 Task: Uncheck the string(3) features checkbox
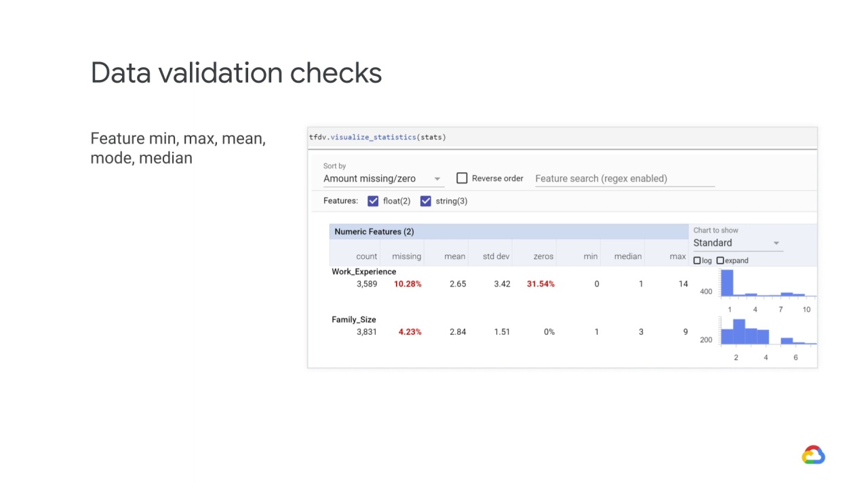click(426, 201)
